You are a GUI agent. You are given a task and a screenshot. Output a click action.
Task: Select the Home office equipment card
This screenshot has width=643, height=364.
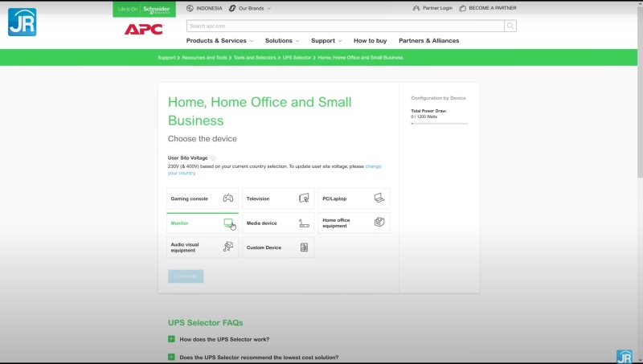click(x=354, y=223)
